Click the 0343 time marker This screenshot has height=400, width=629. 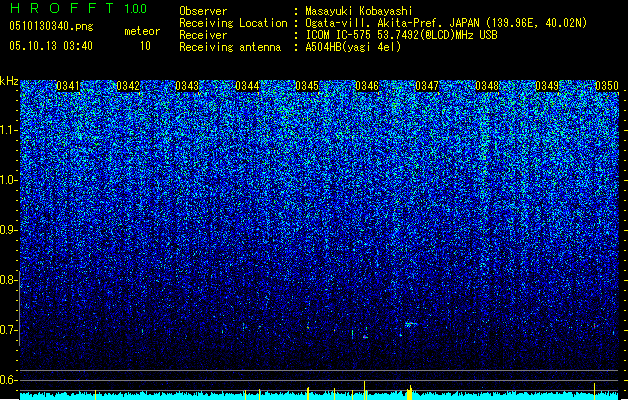(187, 86)
